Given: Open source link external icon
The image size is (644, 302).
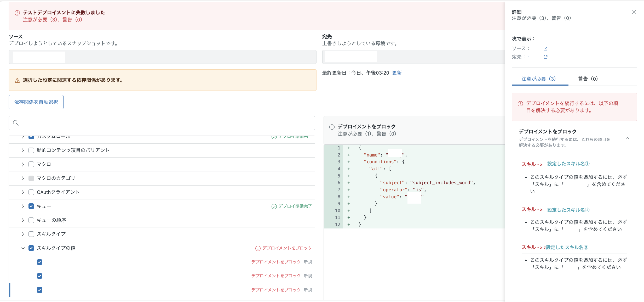Looking at the screenshot, I should [545, 49].
